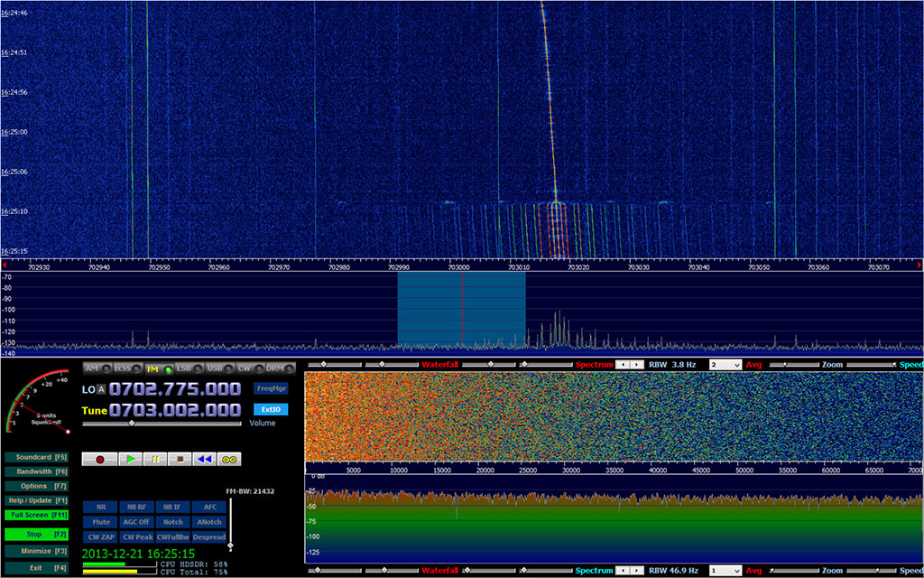The height and width of the screenshot is (578, 924).
Task: Turn on the Notch filter
Action: tap(173, 522)
